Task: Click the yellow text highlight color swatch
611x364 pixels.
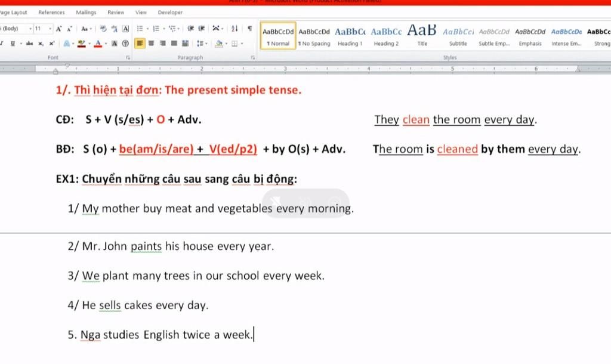Action: pyautogui.click(x=81, y=44)
